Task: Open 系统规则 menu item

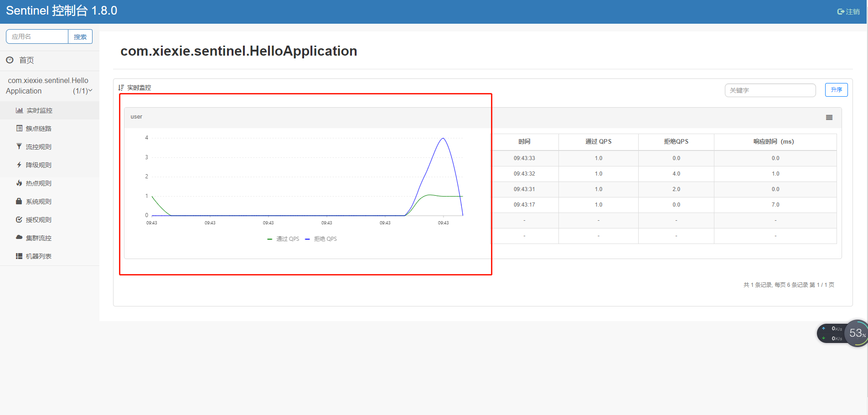Action: coord(50,202)
